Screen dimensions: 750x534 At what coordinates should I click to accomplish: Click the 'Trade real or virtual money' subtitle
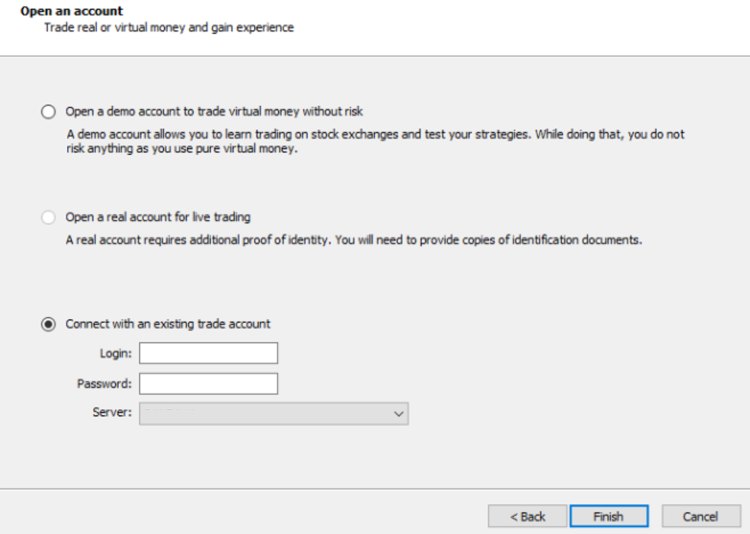tap(168, 28)
